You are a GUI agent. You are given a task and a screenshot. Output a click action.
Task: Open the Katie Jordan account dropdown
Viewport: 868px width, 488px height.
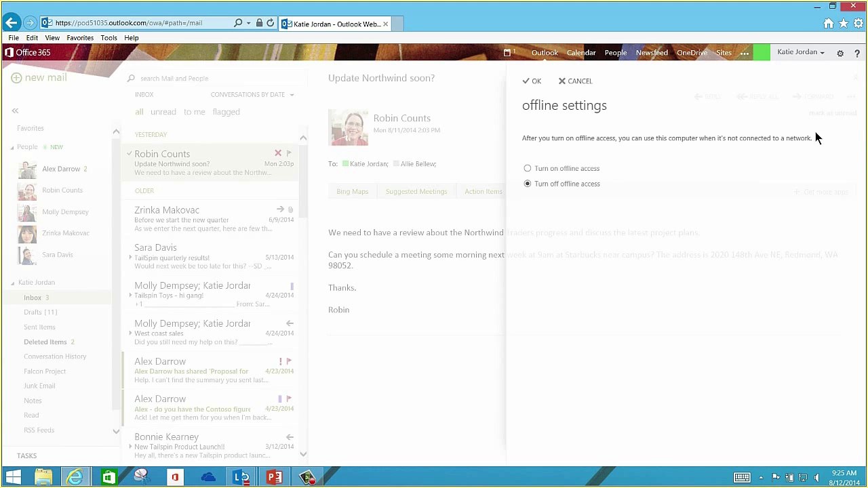[x=801, y=52]
